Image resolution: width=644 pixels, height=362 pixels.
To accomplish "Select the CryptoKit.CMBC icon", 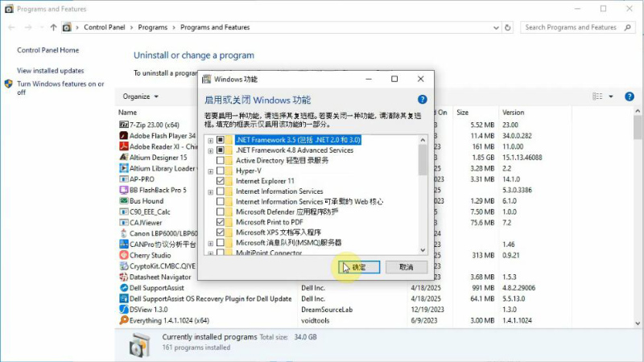I will (124, 266).
